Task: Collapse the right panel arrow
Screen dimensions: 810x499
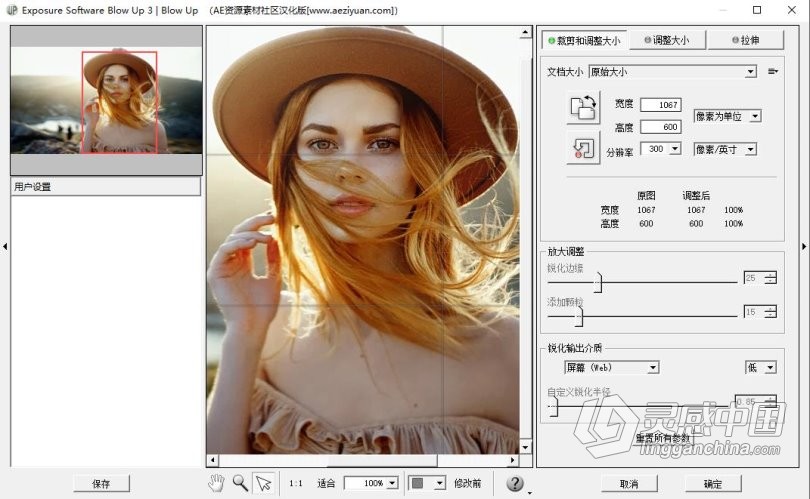Action: coord(804,246)
